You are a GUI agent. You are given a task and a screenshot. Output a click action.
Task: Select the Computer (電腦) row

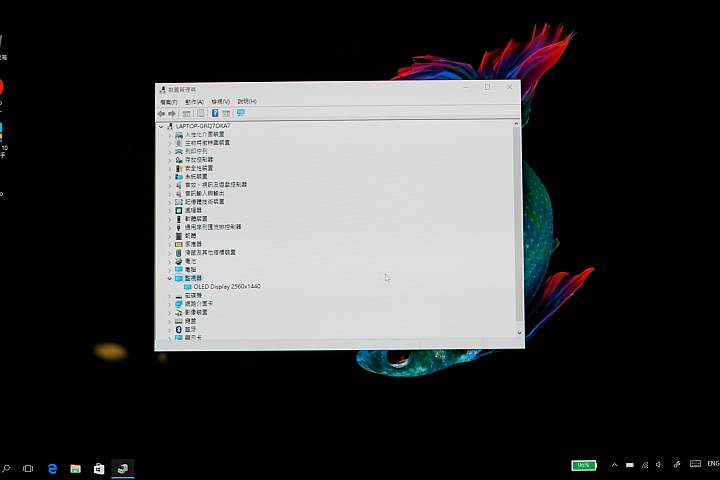pyautogui.click(x=190, y=270)
